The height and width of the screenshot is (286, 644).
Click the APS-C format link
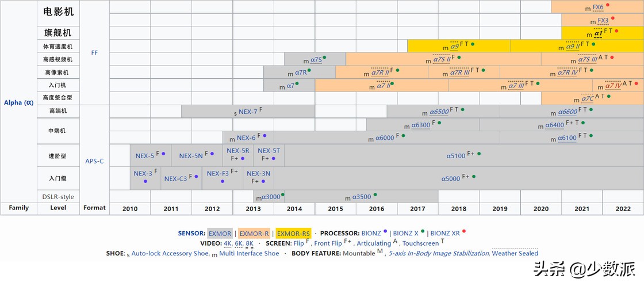coord(94,161)
